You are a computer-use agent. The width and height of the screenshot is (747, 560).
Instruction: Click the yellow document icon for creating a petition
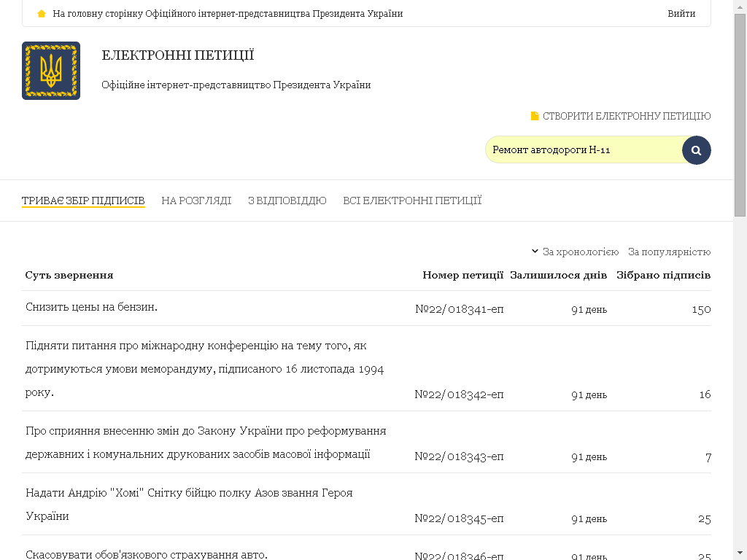click(535, 116)
